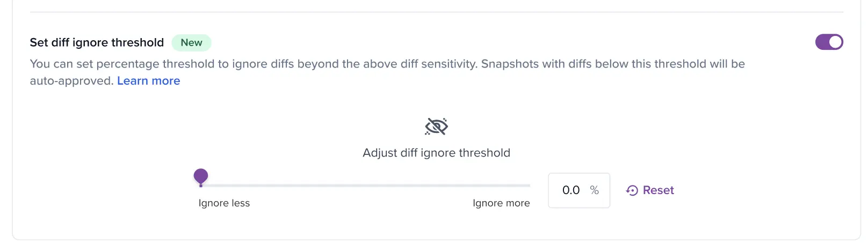
Task: Click the white knob of the purple switch
Action: (835, 42)
